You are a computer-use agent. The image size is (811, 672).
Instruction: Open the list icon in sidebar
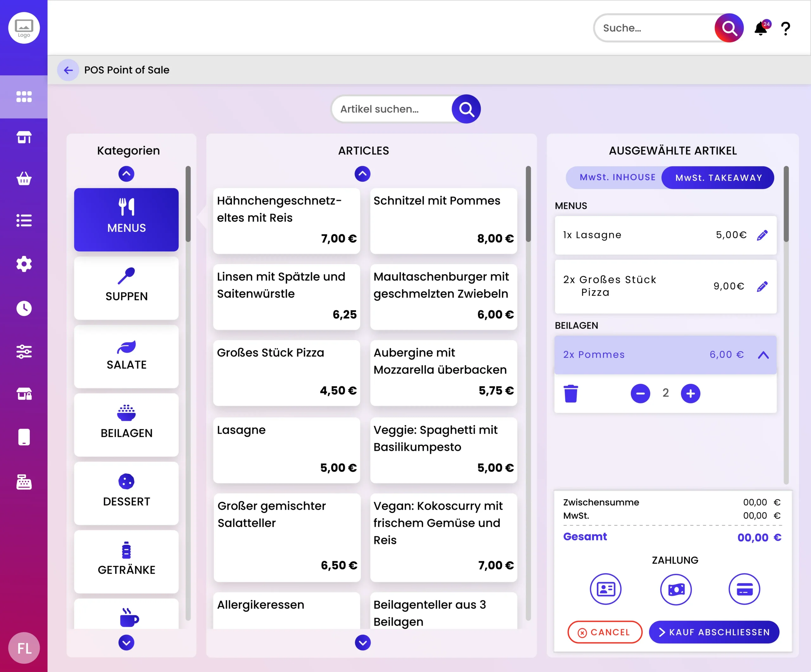24,220
